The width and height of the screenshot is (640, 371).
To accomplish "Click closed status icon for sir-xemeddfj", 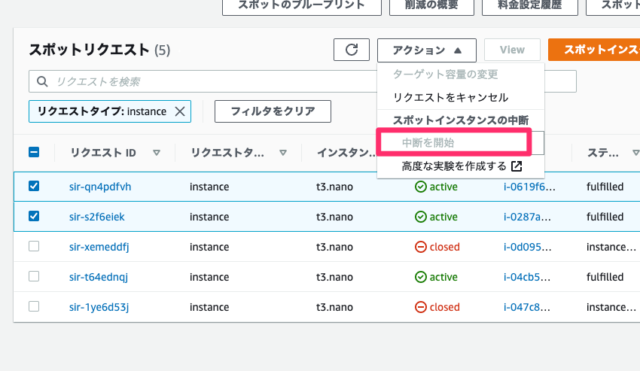I will (x=420, y=247).
